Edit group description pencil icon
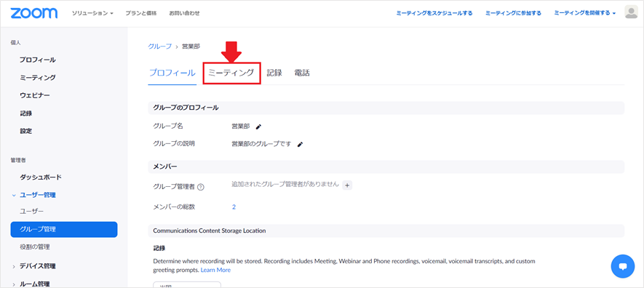The height and width of the screenshot is (288, 644). tap(301, 144)
